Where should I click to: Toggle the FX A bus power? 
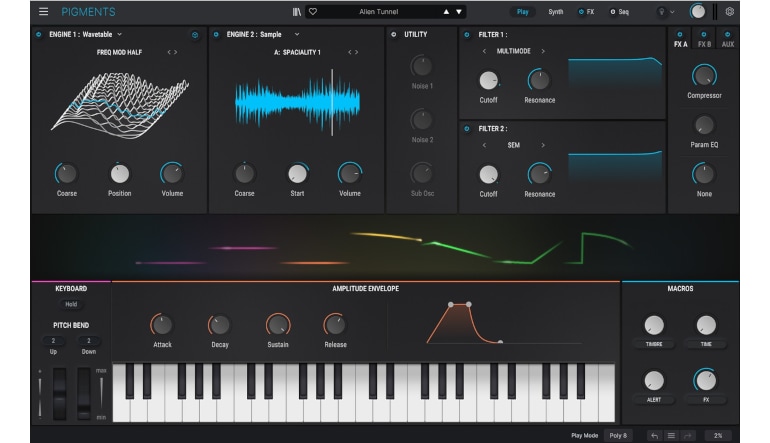[x=680, y=34]
